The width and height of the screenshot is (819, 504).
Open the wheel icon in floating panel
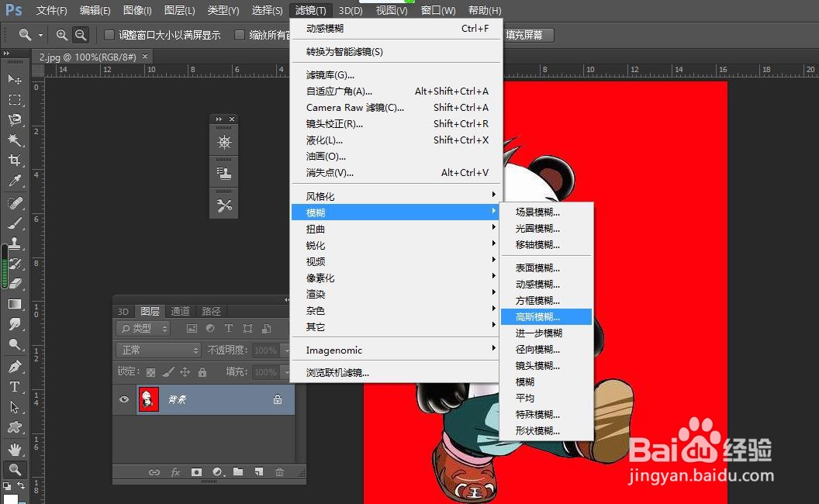[x=224, y=142]
